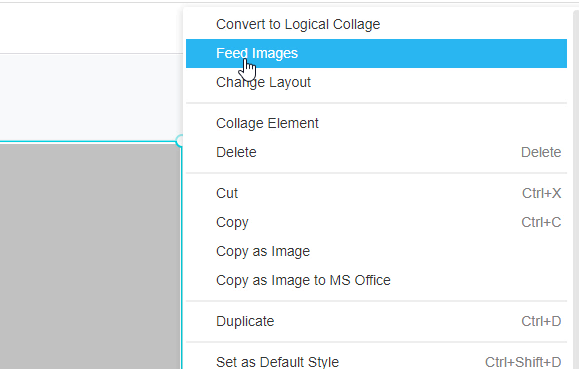
Task: Apply Set as Default Style
Action: point(376,362)
